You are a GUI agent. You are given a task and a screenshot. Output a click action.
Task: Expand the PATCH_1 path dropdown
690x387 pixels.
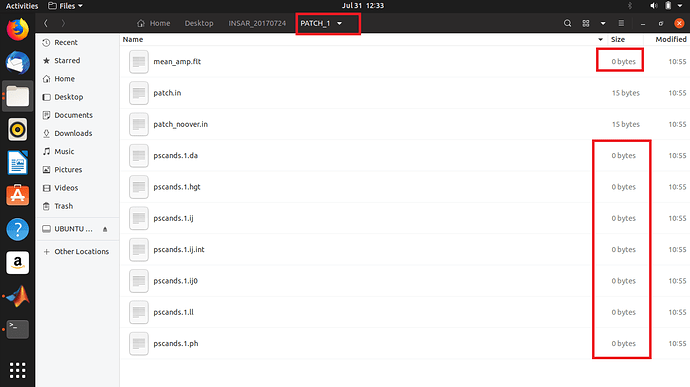tap(339, 23)
